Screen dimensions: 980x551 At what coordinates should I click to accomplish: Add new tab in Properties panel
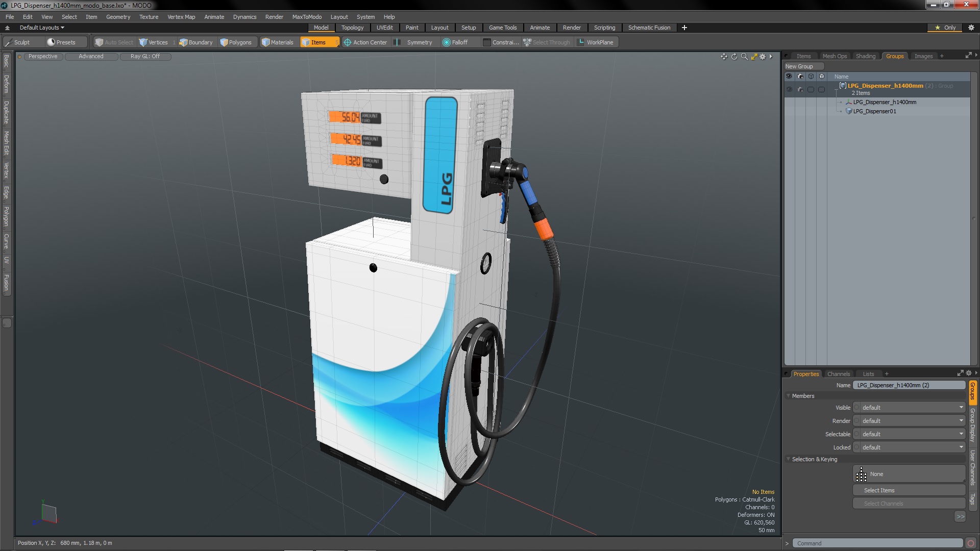[887, 374]
